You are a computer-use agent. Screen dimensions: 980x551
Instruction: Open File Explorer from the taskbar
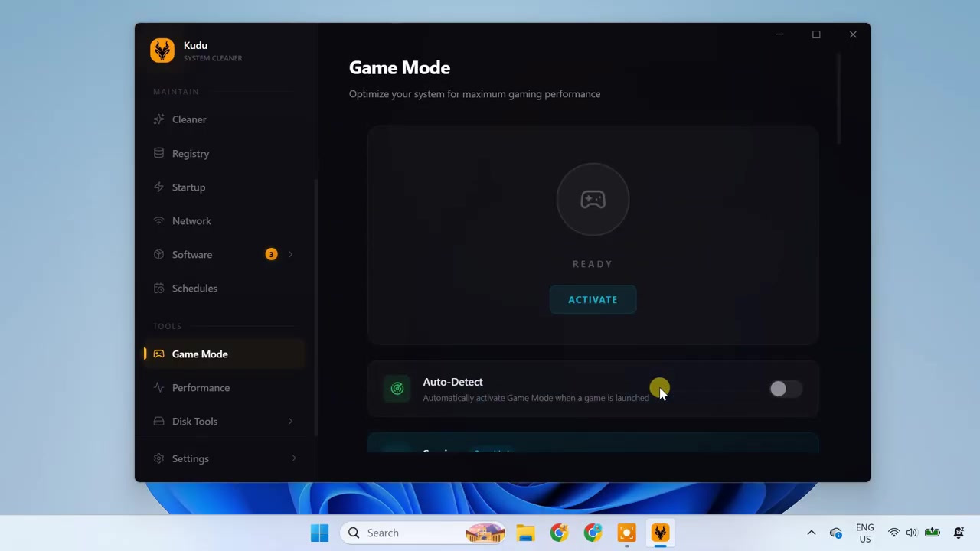coord(525,533)
